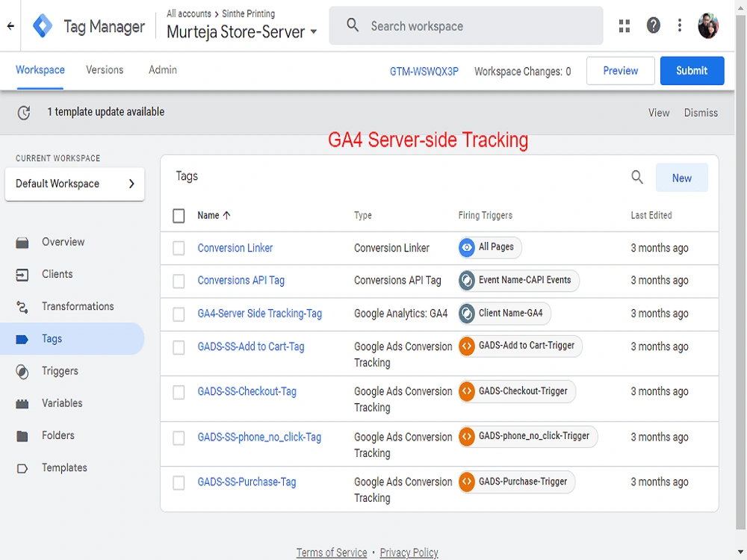Open Templates in the sidebar
Screen dimensions: 747x560
point(64,468)
